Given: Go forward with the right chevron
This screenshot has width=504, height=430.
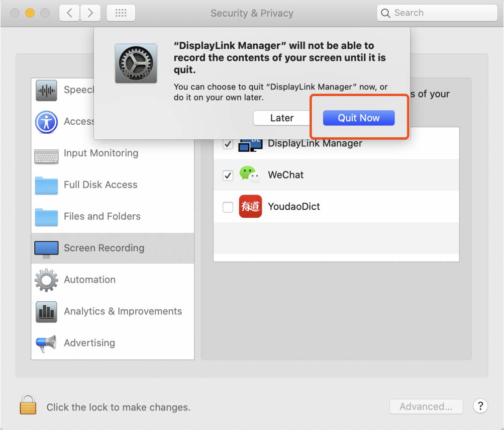Looking at the screenshot, I should pyautogui.click(x=90, y=13).
